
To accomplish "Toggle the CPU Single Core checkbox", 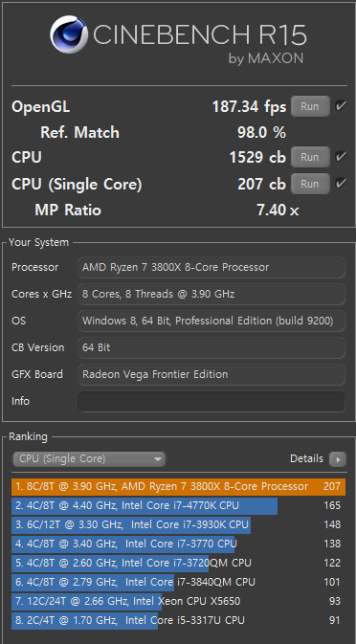I will coord(340,183).
